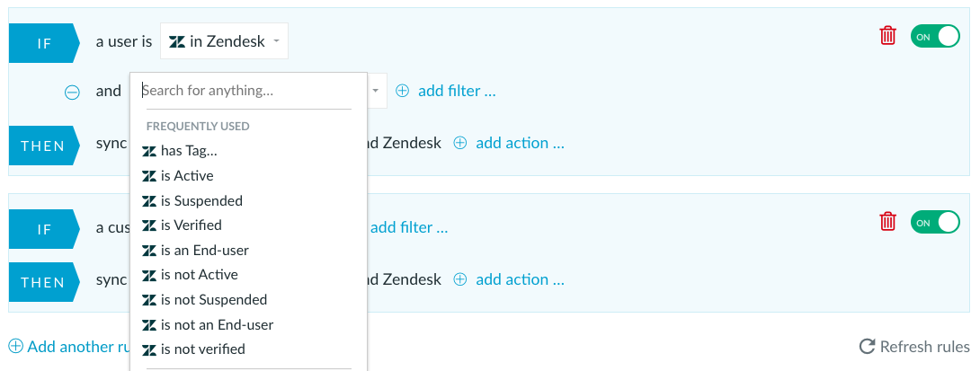The width and height of the screenshot is (980, 371).
Task: Open the 'in Zendesk' dropdown
Action: (225, 41)
